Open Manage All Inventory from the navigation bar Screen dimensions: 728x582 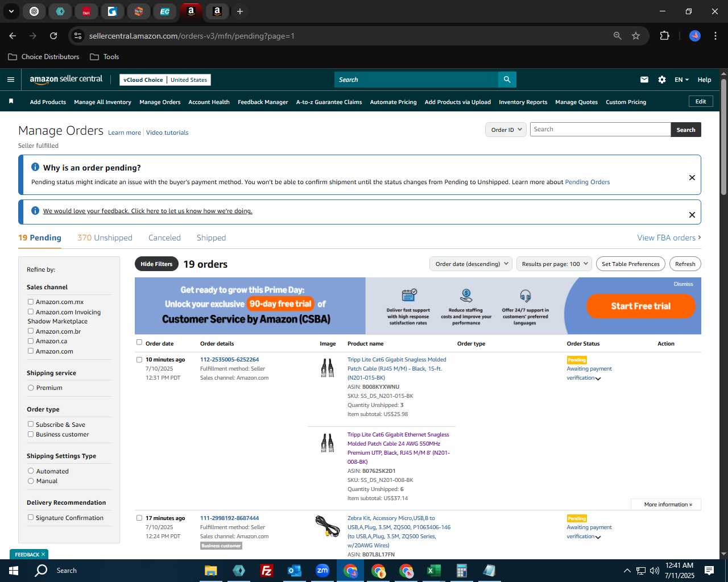[x=102, y=102]
